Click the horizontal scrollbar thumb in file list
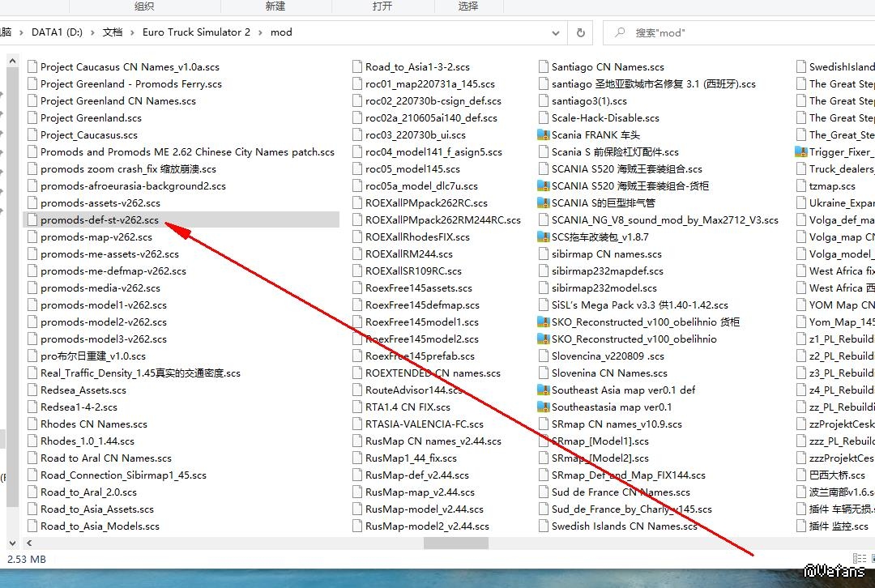Image resolution: width=875 pixels, height=588 pixels. pyautogui.click(x=456, y=543)
